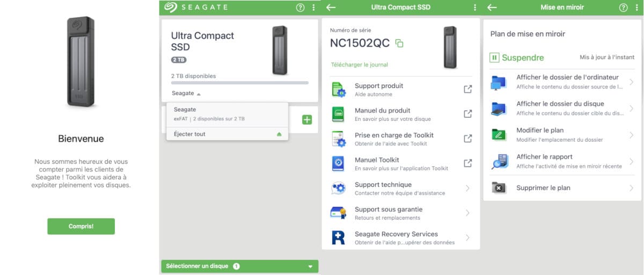This screenshot has width=644, height=275.
Task: Click the Manuel Toolkit icon
Action: (338, 164)
